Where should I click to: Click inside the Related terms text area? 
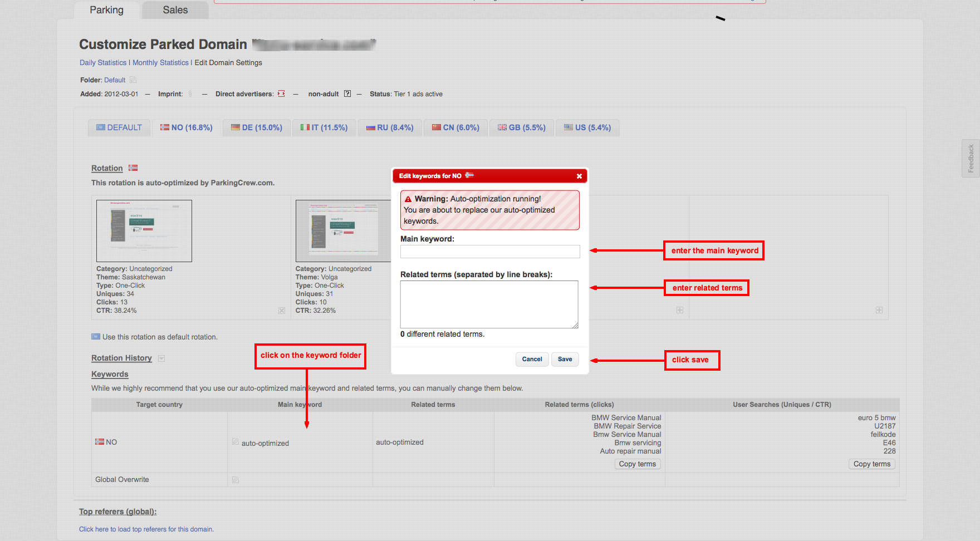(489, 304)
